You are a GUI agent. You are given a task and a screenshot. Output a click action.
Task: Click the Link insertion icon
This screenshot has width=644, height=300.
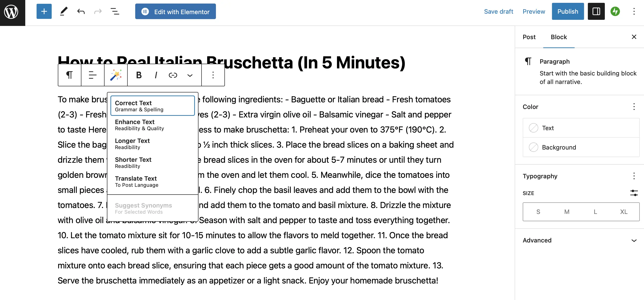(x=172, y=75)
